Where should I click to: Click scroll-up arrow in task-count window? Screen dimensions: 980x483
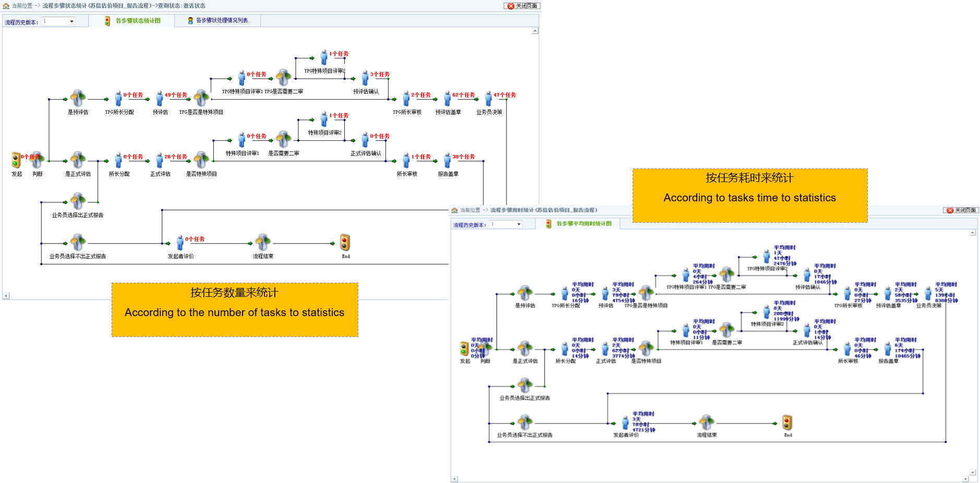pos(535,31)
